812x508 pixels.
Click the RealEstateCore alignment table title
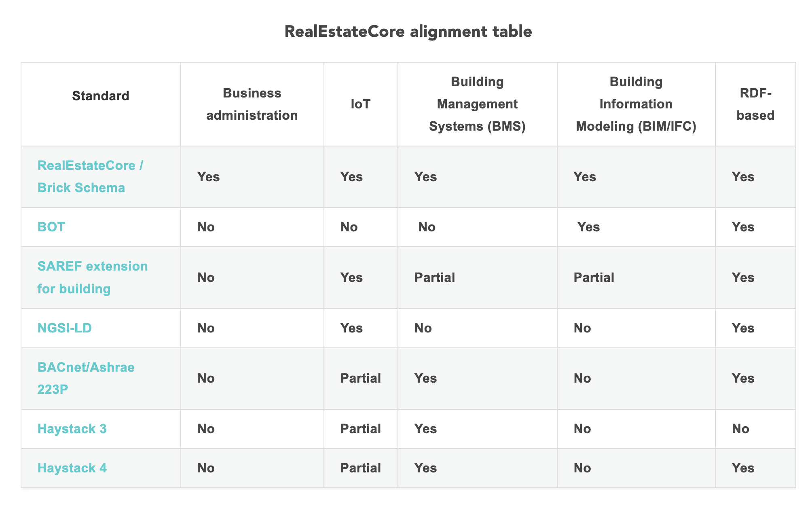pos(408,31)
